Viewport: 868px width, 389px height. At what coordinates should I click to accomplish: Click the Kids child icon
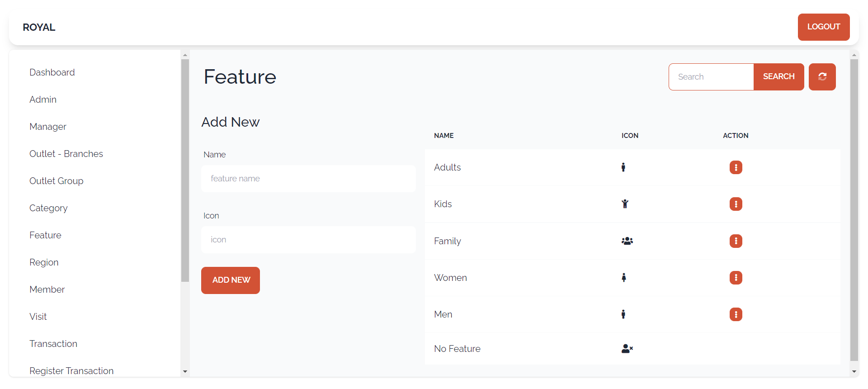[x=625, y=204]
